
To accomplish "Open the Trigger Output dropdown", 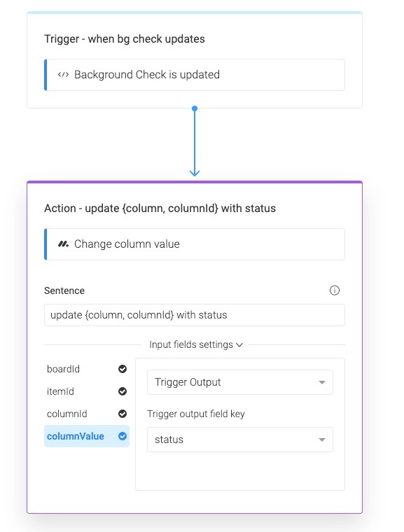I will click(x=240, y=382).
